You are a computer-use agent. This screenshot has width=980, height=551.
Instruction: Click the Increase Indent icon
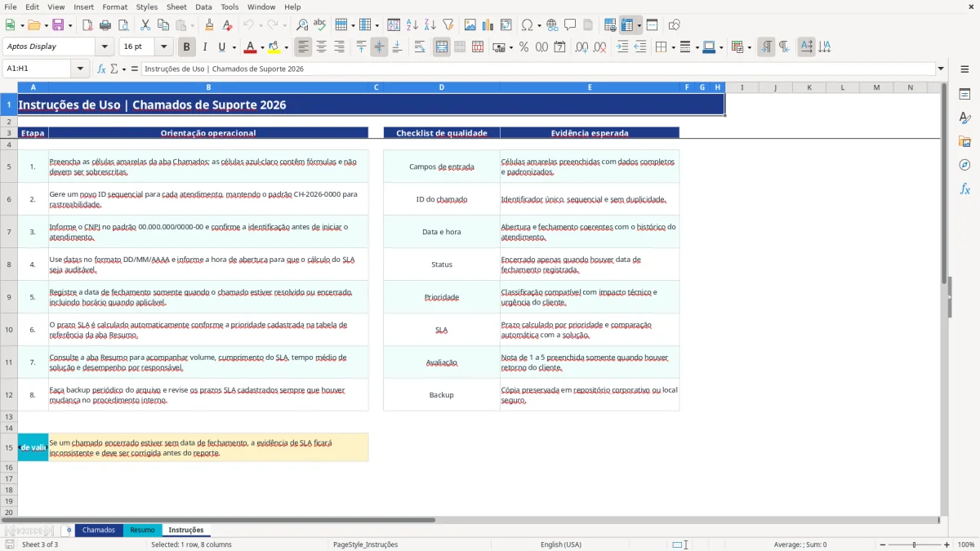pyautogui.click(x=622, y=47)
